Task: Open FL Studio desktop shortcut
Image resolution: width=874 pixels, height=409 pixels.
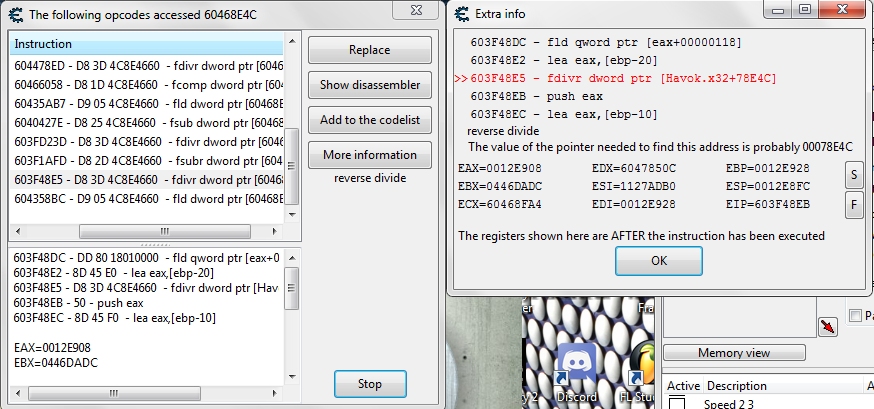Action: point(641,372)
